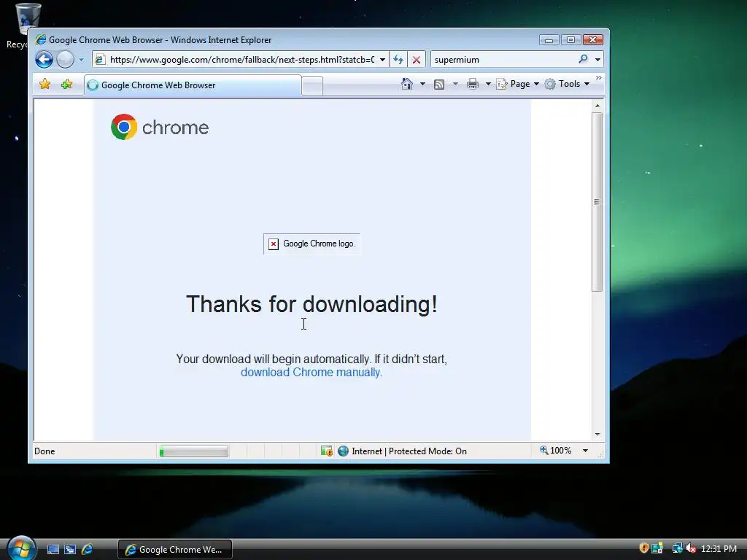Open the Windows Start orb
This screenshot has width=747, height=560.
tap(21, 548)
